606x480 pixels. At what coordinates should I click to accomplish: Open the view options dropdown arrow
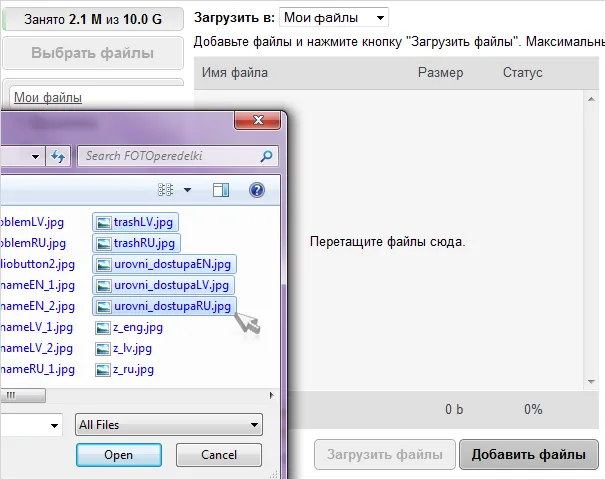(187, 190)
